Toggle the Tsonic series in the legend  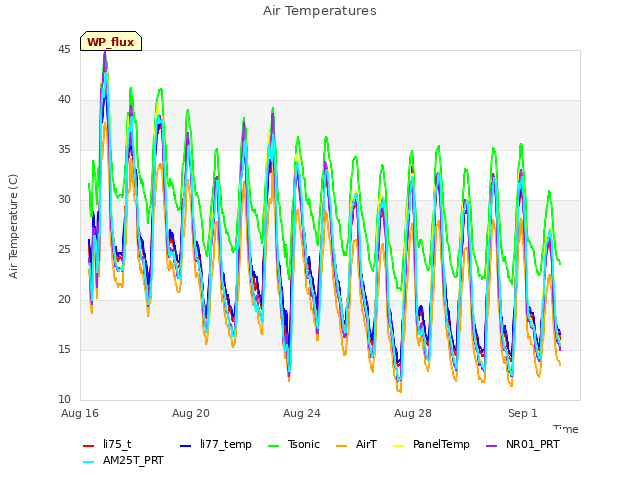(x=294, y=444)
